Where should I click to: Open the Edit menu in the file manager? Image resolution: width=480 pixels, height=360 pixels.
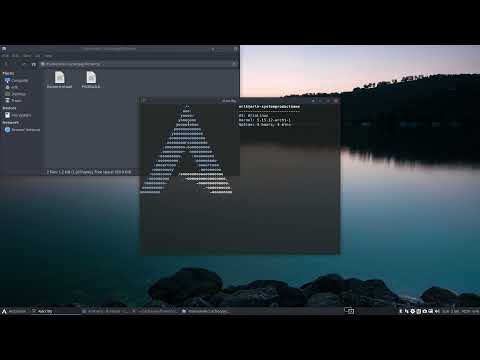pos(16,56)
